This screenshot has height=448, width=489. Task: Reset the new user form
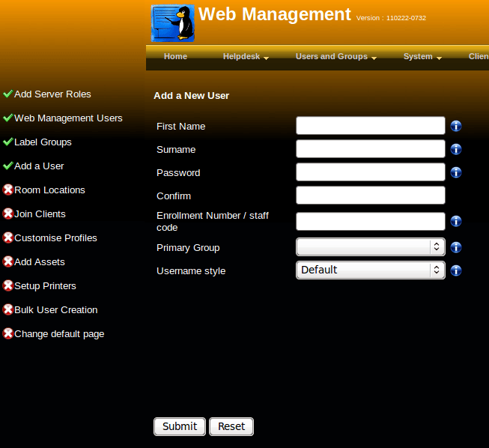pyautogui.click(x=231, y=426)
